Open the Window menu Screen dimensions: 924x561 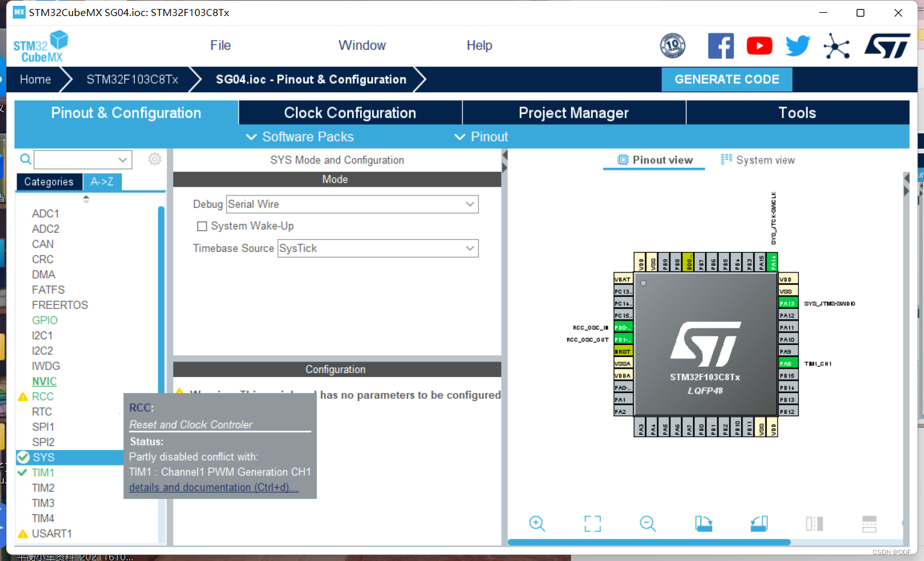362,46
